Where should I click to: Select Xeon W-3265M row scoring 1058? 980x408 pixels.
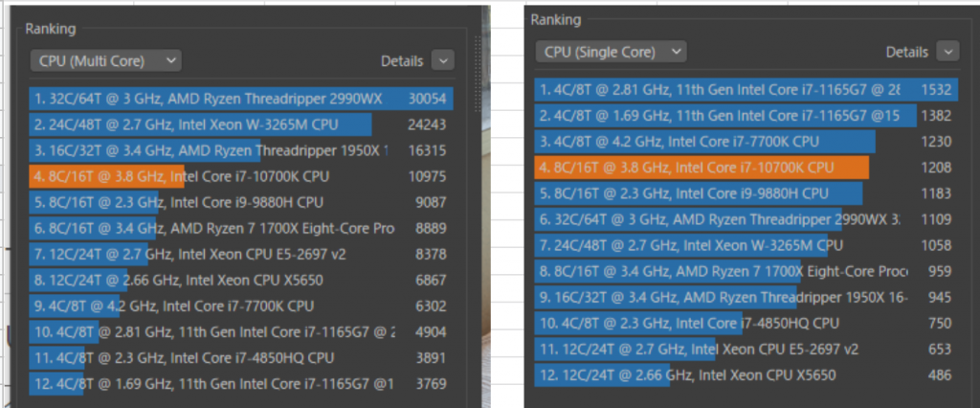pos(746,245)
